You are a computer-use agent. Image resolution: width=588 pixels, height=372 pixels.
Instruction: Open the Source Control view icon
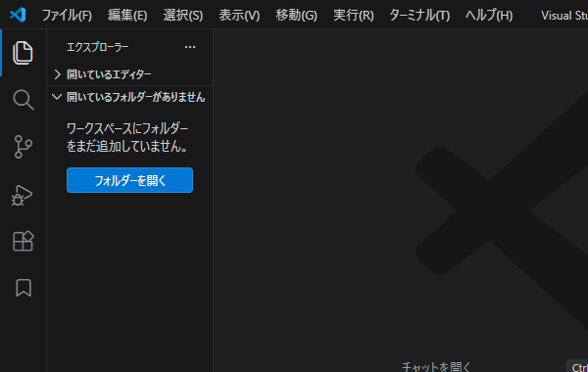23,147
